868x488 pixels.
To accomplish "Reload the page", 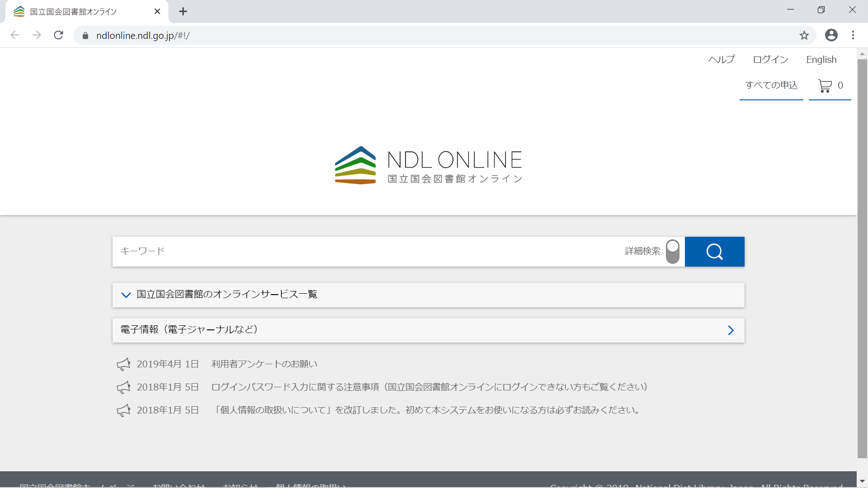I will (58, 35).
